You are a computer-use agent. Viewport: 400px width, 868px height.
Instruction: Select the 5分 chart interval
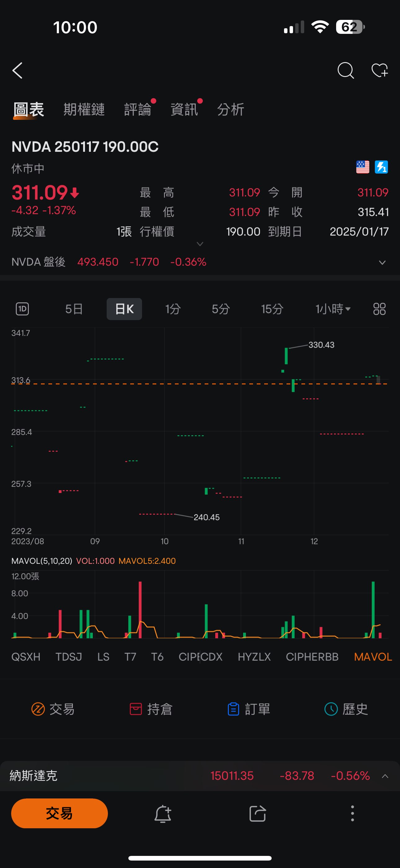[x=221, y=309]
